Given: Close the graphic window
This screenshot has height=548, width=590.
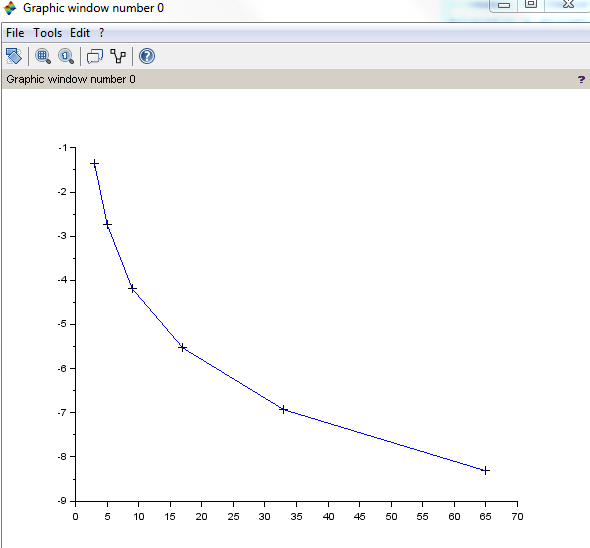Looking at the screenshot, I should [x=568, y=5].
